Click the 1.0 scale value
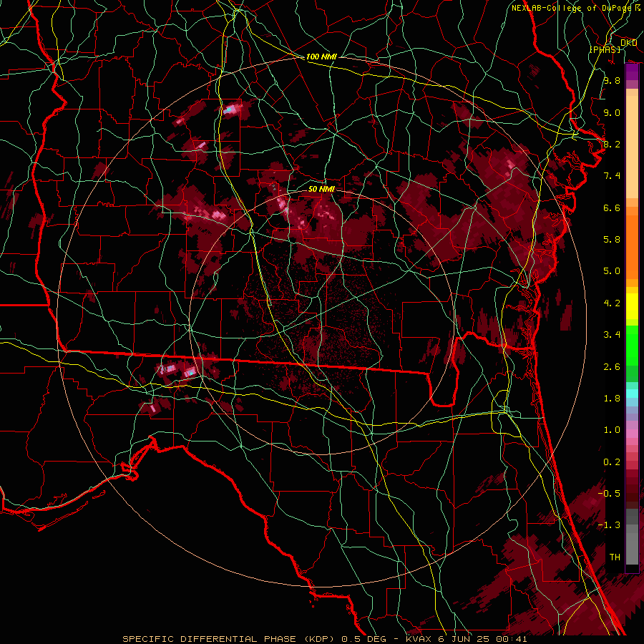Screen dimensions: 644x644 (x=612, y=430)
